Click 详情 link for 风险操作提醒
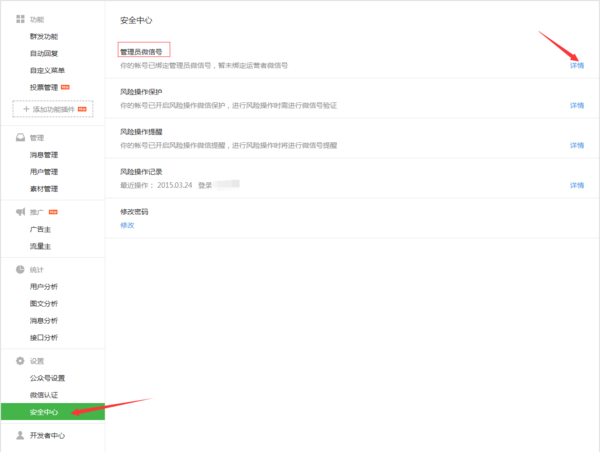The height and width of the screenshot is (452, 600). point(577,145)
